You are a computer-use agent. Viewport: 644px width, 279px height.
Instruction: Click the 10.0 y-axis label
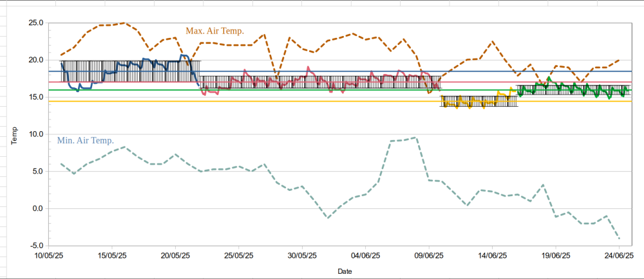pyautogui.click(x=36, y=134)
